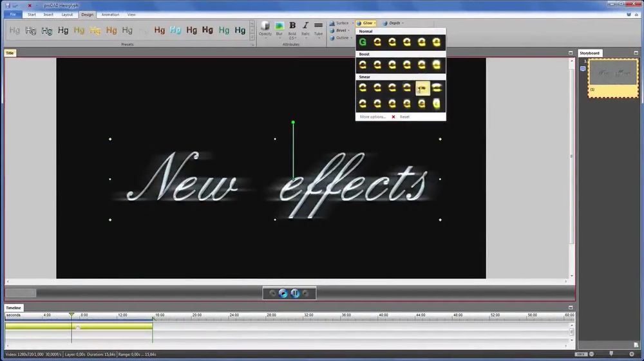Expand the Presets gallery more arrow
Screen dimensions: 644x361
[252, 38]
